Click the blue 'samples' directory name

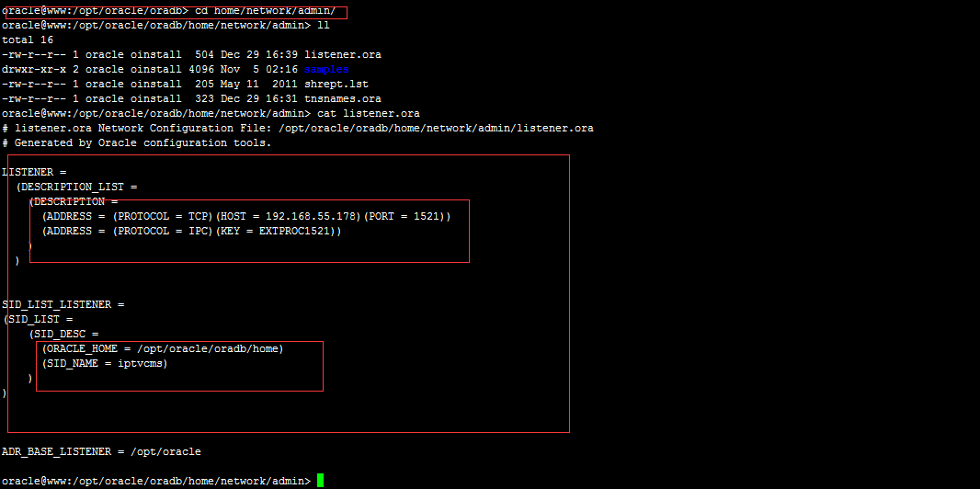pyautogui.click(x=326, y=69)
